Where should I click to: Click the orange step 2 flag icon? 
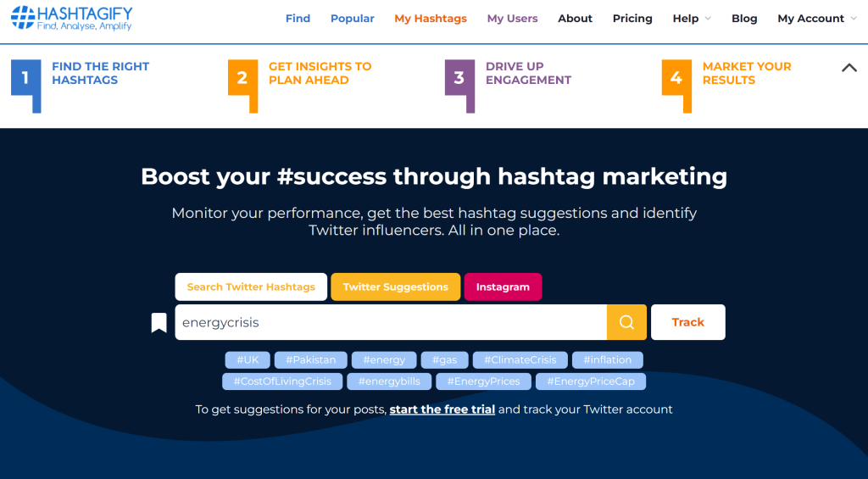tap(243, 86)
